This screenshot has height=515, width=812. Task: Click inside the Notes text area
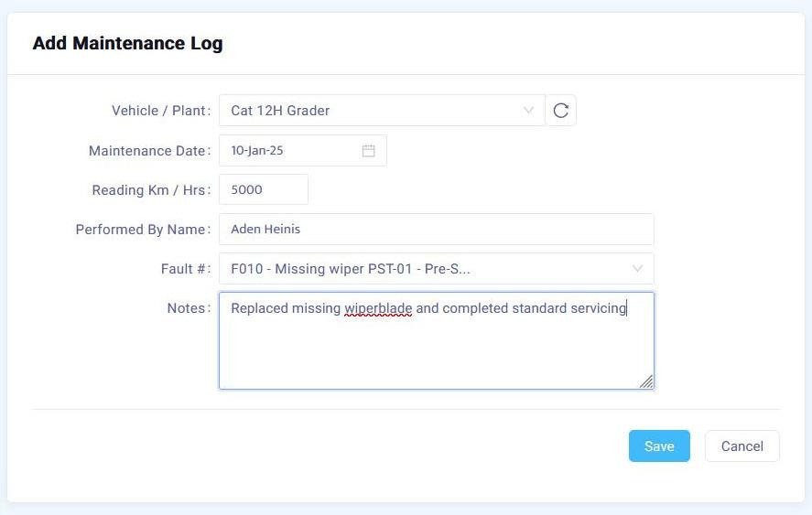436,352
